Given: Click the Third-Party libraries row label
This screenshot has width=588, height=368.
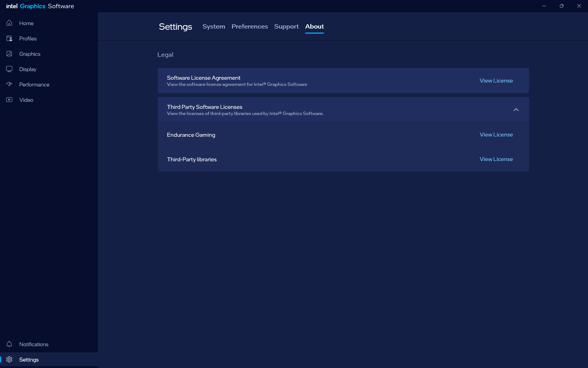Looking at the screenshot, I should [x=192, y=159].
